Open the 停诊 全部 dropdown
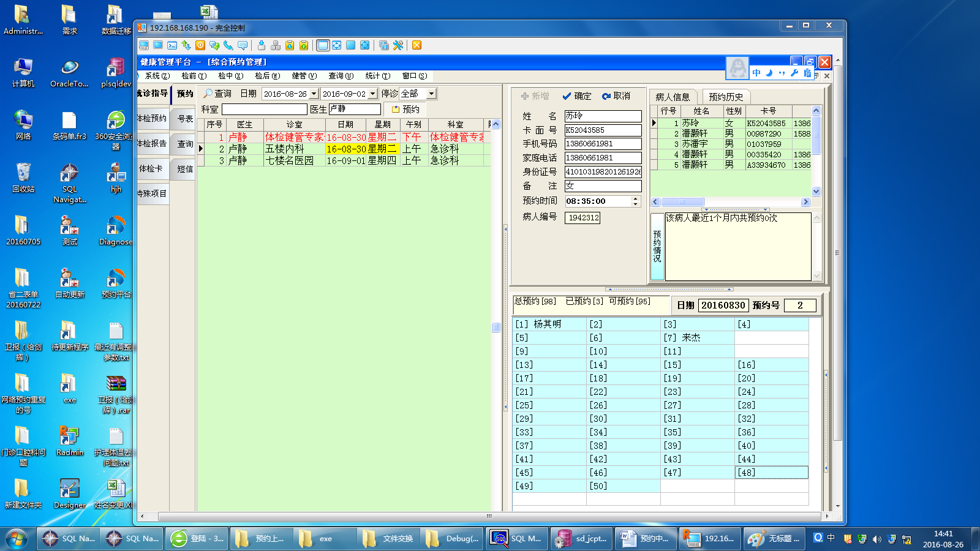This screenshot has height=551, width=980. pyautogui.click(x=431, y=94)
